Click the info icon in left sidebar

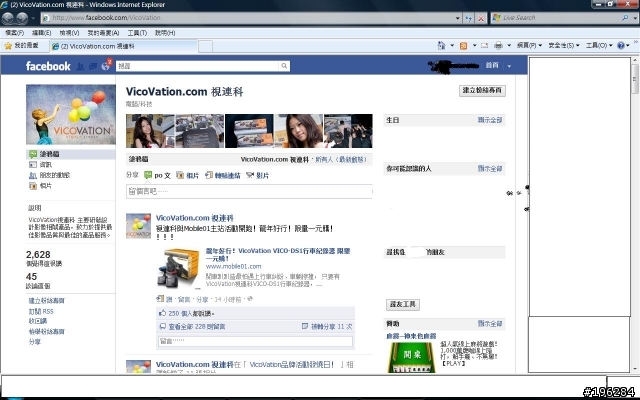[33, 164]
